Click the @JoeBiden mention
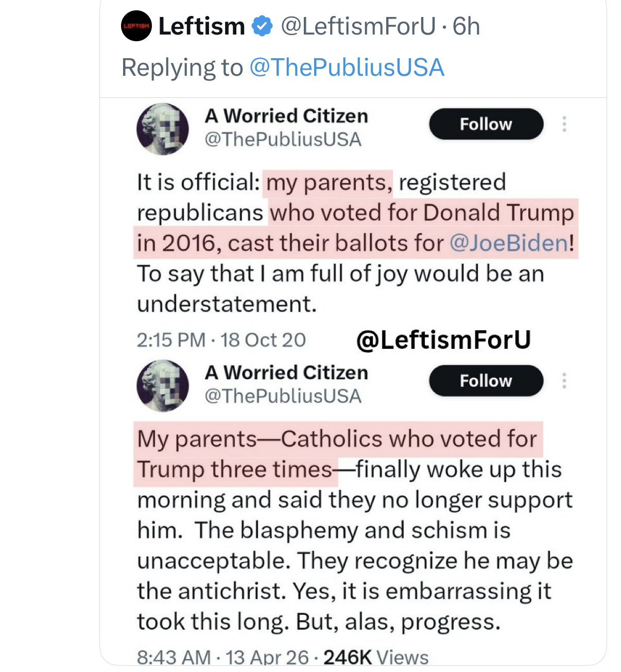This screenshot has height=672, width=621. pyautogui.click(x=509, y=243)
